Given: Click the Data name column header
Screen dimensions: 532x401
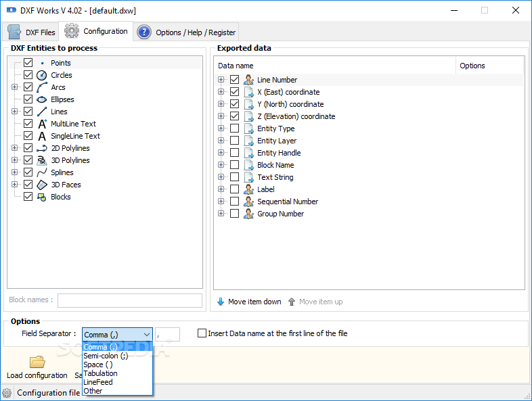Looking at the screenshot, I should 335,66.
